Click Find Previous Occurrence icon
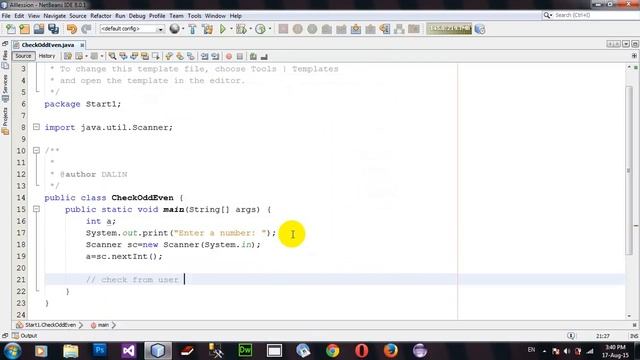The height and width of the screenshot is (360, 640). point(123,56)
